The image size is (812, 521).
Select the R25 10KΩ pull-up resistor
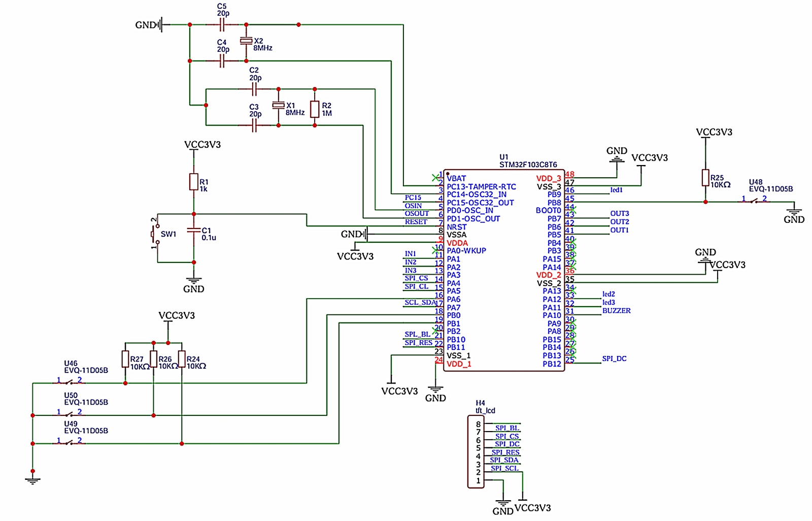click(x=705, y=178)
